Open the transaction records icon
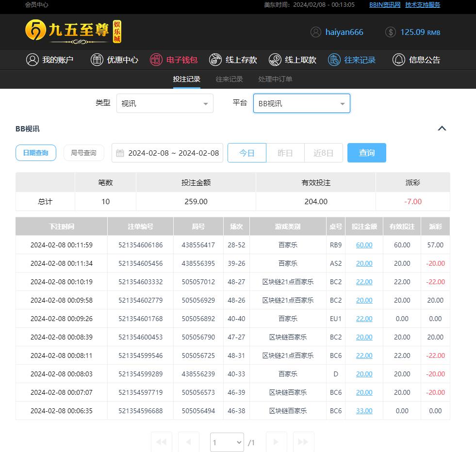This screenshot has width=476, height=452. coord(334,60)
